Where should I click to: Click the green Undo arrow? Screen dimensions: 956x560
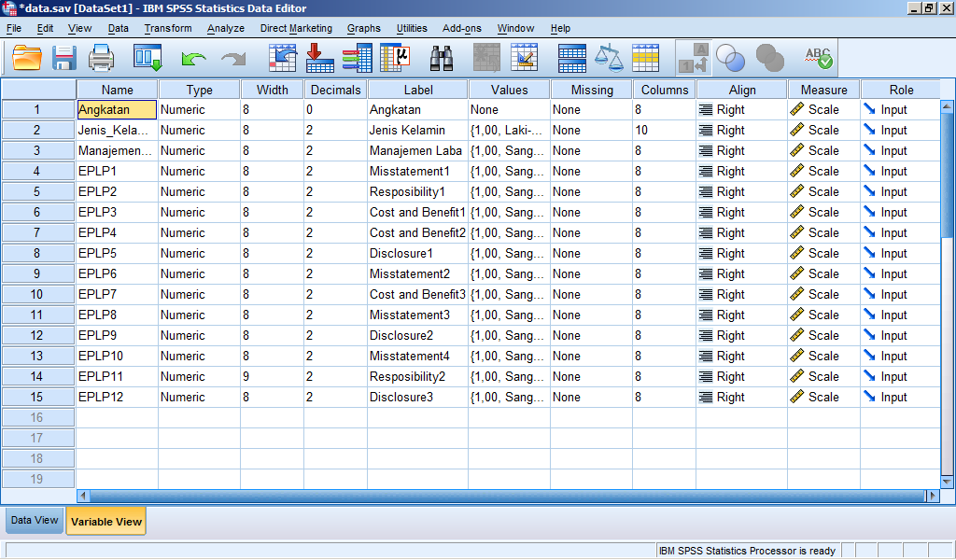pyautogui.click(x=193, y=59)
